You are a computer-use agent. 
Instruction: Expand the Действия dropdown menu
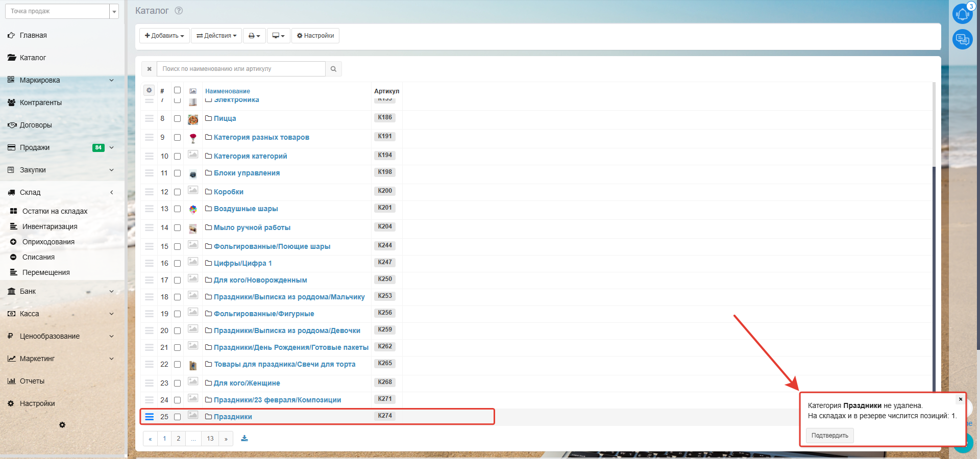(216, 36)
